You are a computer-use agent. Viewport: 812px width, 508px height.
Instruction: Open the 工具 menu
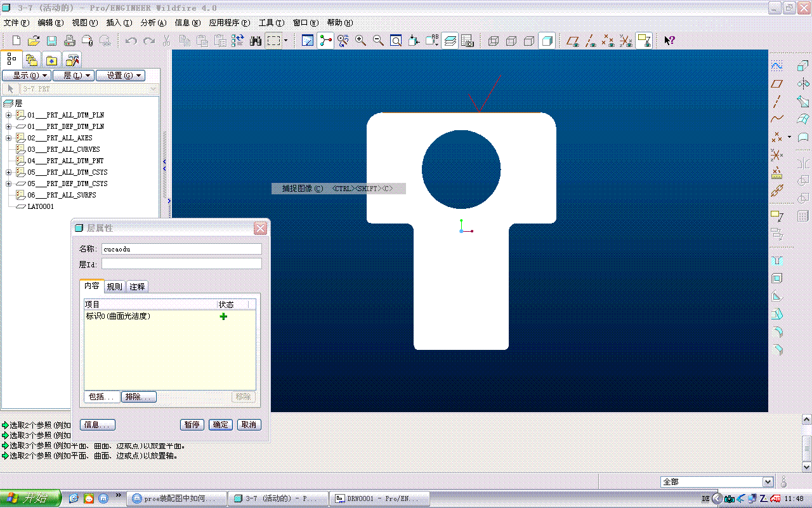[272, 23]
